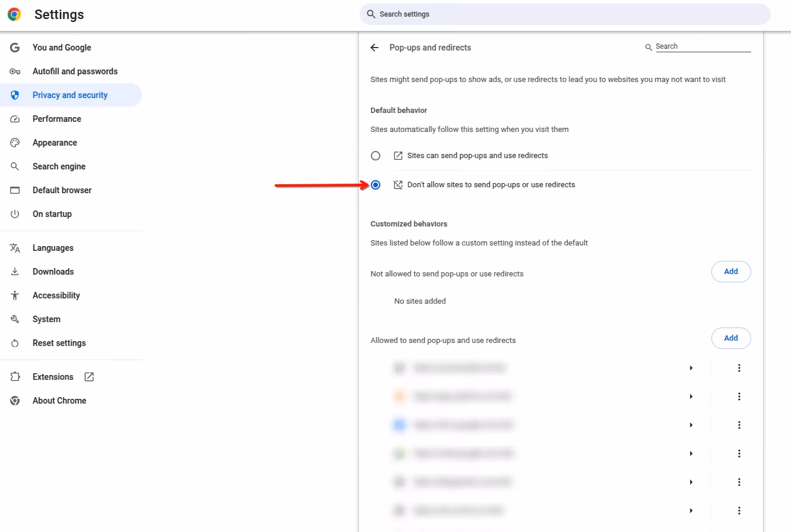Go back using the arrow beside Pop-ups and redirects
The width and height of the screenshot is (791, 532).
[374, 48]
